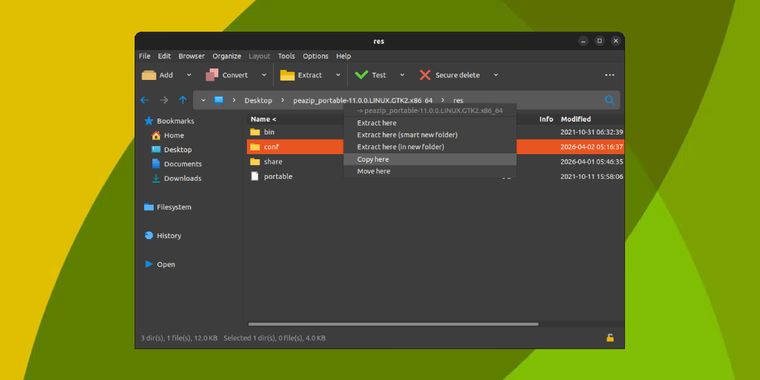Open the Options menu

[x=316, y=56]
